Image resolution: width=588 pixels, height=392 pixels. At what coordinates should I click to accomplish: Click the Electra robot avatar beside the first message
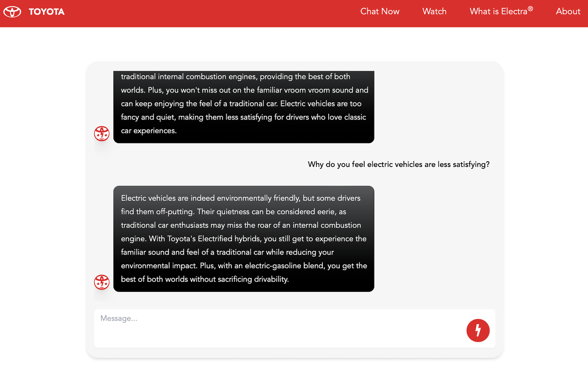(x=101, y=133)
